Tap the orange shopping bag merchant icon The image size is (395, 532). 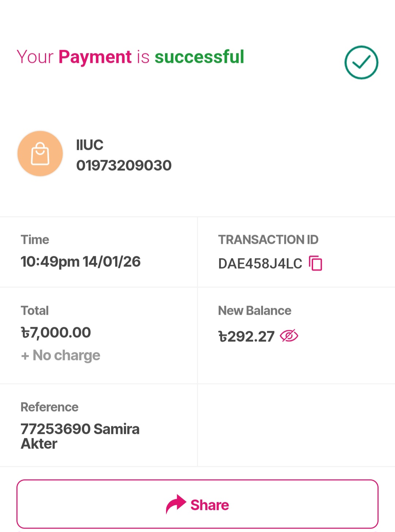click(x=40, y=154)
